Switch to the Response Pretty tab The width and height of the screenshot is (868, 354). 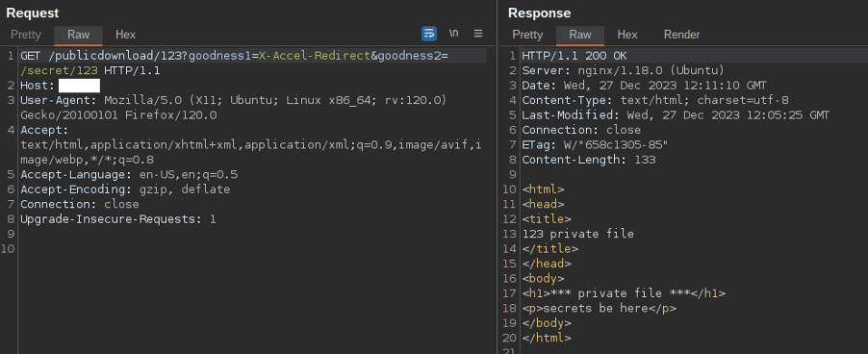pos(527,35)
